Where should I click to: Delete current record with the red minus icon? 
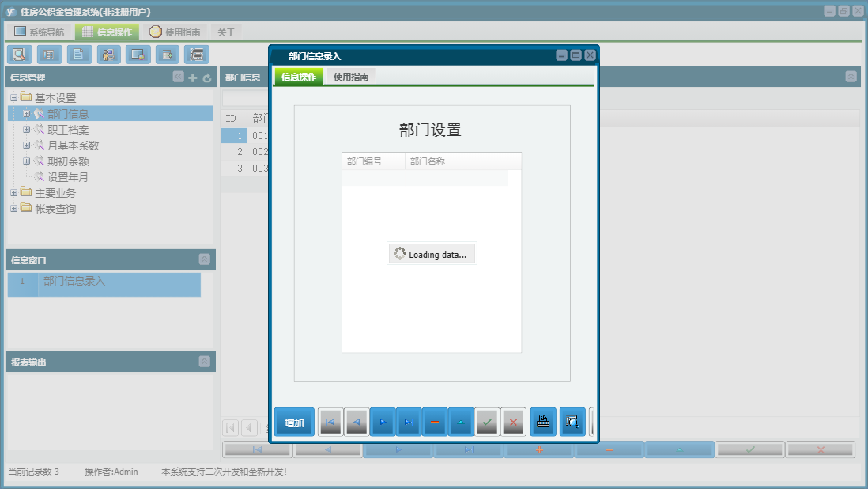(435, 422)
